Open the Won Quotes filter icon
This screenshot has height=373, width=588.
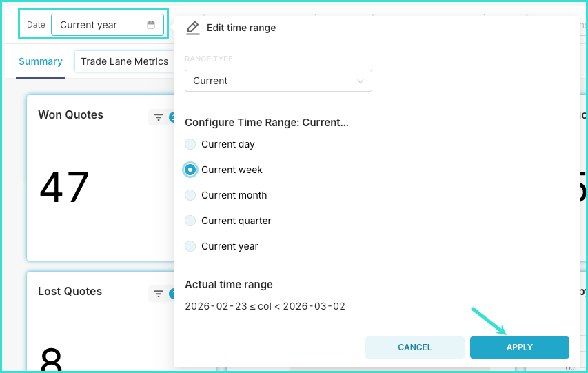[x=159, y=117]
